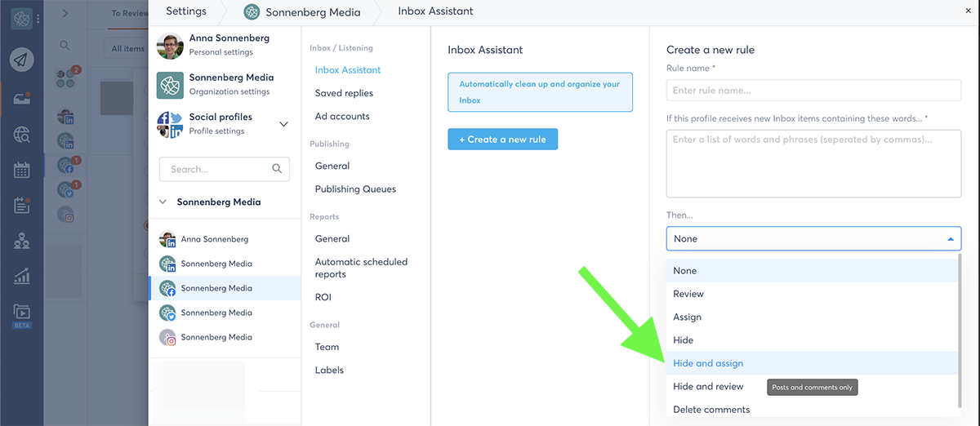
Task: Open Saved replies settings
Action: (344, 93)
